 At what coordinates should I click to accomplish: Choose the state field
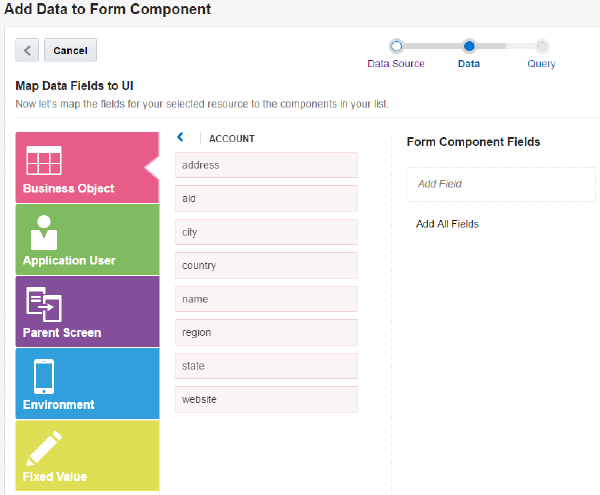click(x=266, y=366)
